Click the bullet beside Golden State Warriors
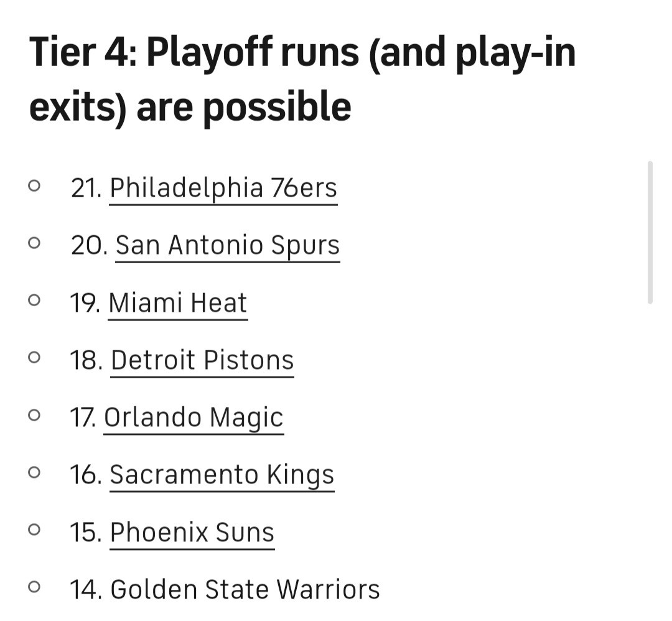Screen dimensions: 672x621 [x=35, y=587]
